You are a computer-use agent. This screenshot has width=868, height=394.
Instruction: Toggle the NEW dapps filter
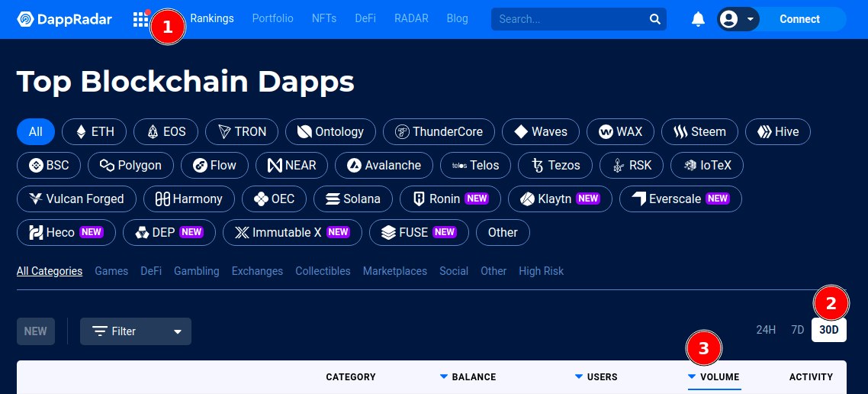click(x=35, y=331)
